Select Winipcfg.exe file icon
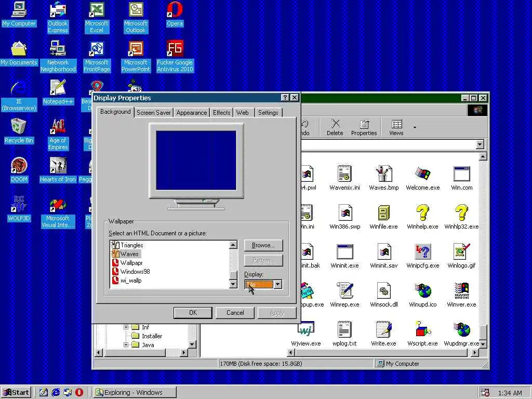This screenshot has height=399, width=532. pos(423,256)
